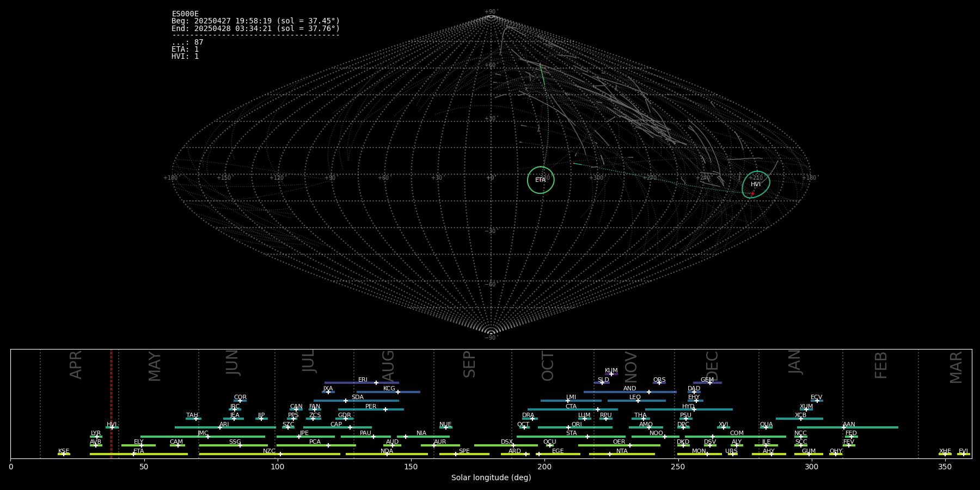980x490 pixels.
Task: Select the ORI shower label in timeline
Action: (577, 425)
